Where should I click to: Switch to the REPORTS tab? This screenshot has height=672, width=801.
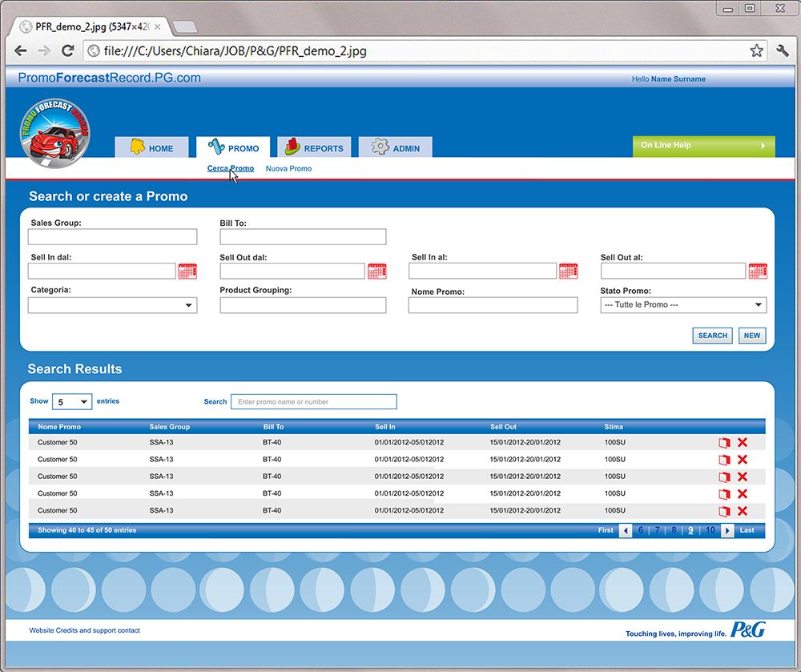[314, 148]
